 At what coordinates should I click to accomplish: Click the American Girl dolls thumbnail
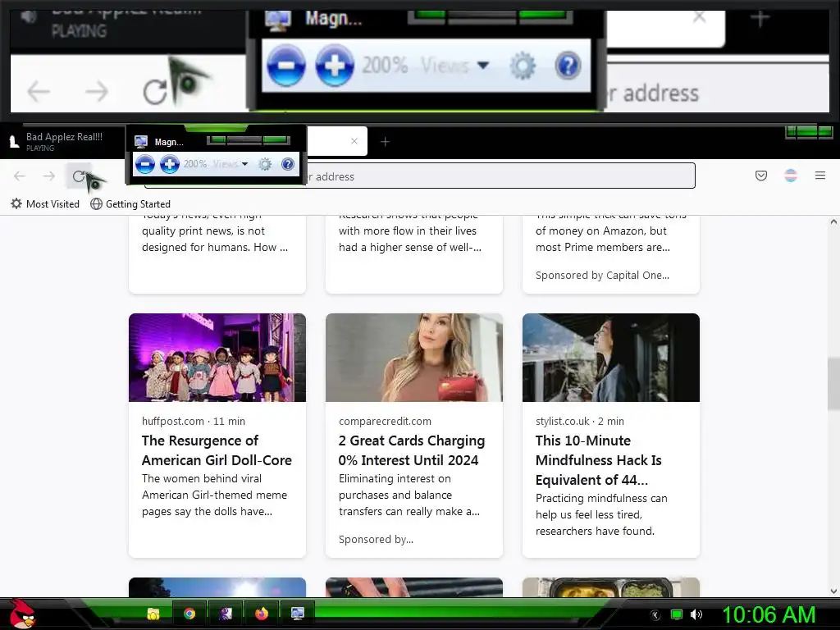[217, 358]
